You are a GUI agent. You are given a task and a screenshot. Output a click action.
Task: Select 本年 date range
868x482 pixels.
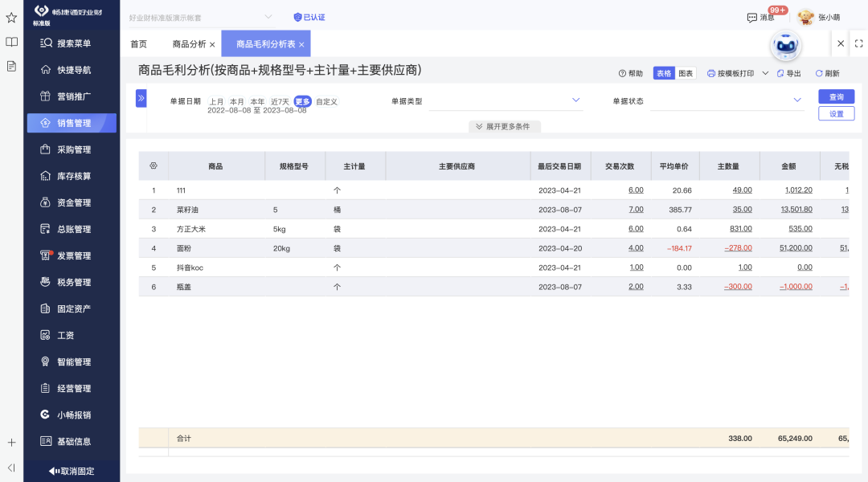(257, 102)
